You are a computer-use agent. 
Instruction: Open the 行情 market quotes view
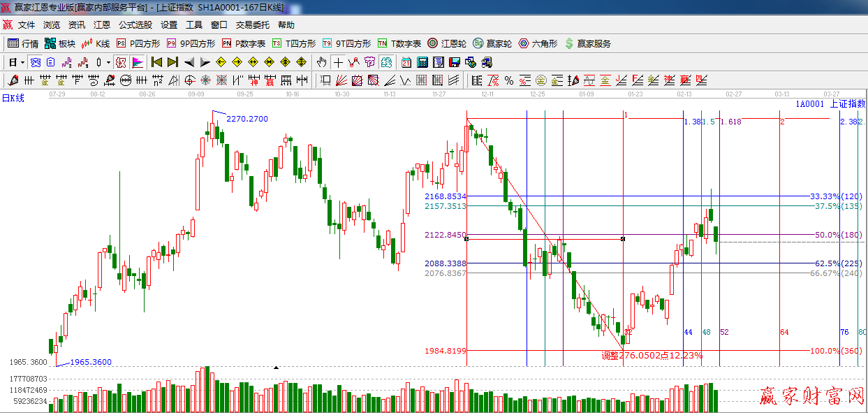tap(22, 43)
